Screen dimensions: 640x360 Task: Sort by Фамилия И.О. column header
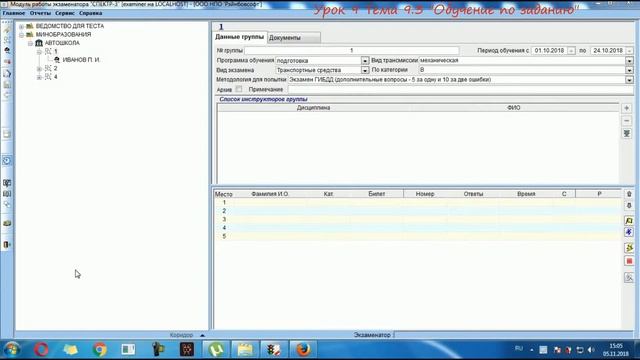click(x=270, y=194)
